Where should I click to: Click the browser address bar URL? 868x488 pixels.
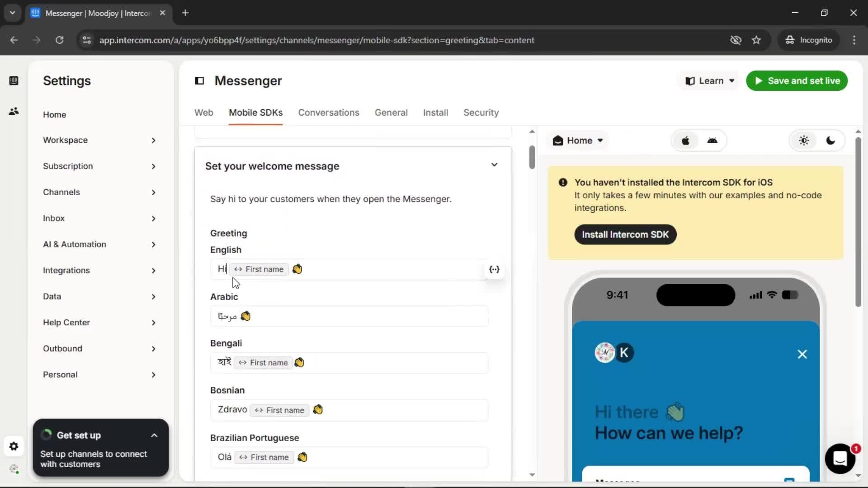click(316, 40)
